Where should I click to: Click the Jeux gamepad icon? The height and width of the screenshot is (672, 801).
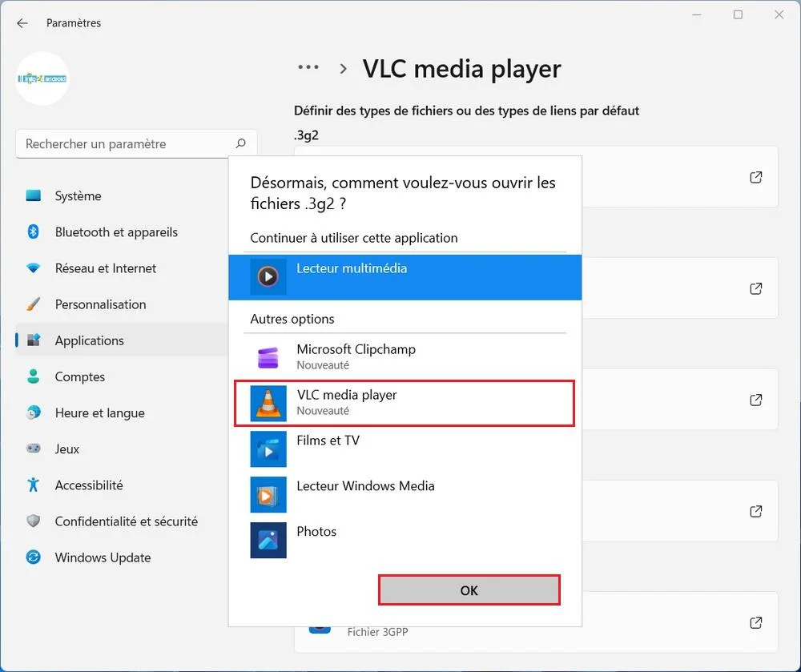(33, 449)
